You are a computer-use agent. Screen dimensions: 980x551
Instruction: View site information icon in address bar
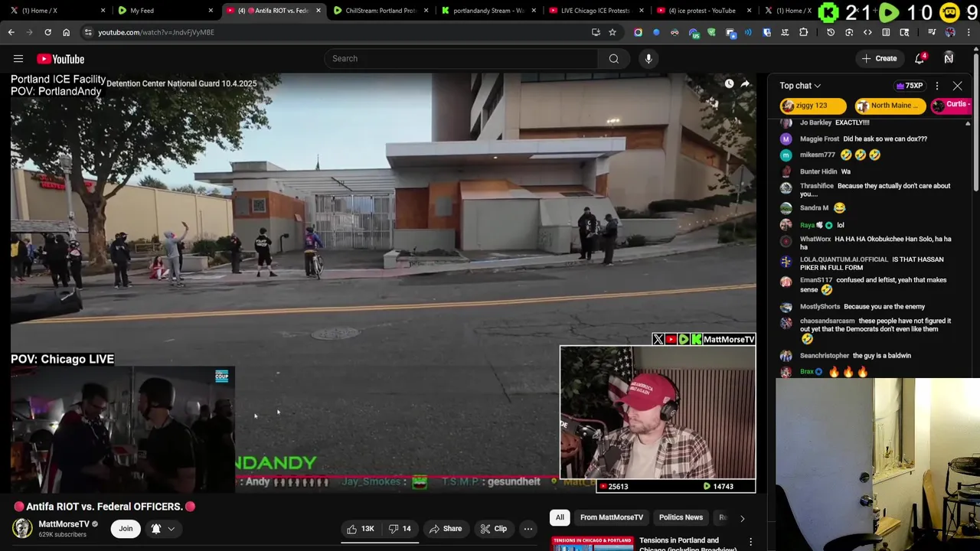point(88,32)
